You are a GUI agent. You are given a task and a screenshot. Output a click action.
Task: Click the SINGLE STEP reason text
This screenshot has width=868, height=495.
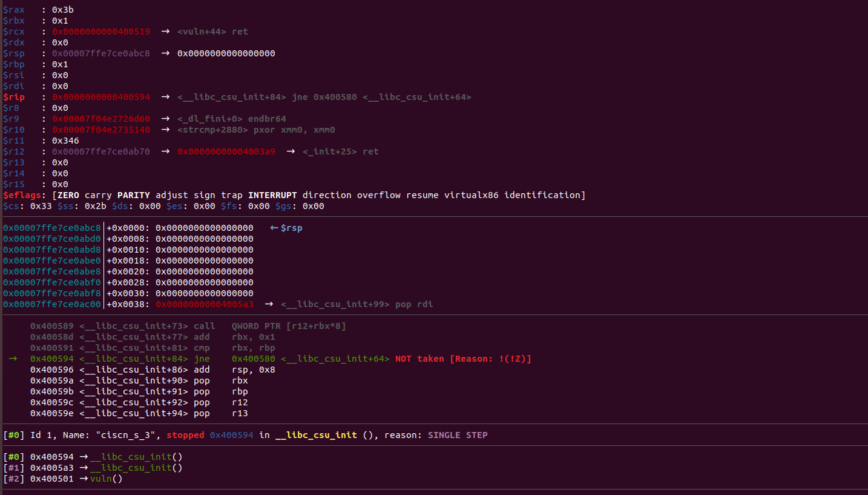(x=458, y=435)
